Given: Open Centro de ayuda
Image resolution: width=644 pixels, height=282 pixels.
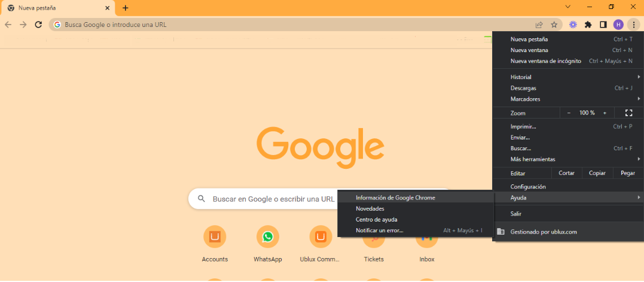Looking at the screenshot, I should point(415,220).
